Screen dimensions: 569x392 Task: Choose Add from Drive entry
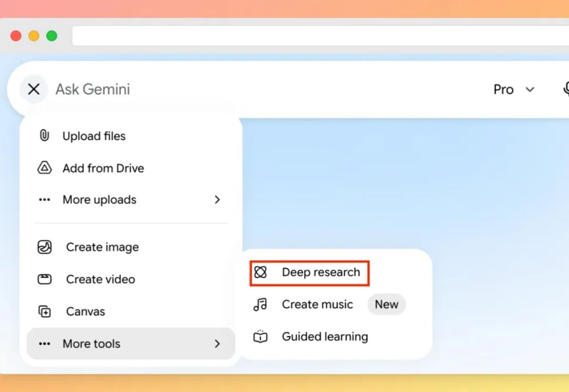click(131, 168)
